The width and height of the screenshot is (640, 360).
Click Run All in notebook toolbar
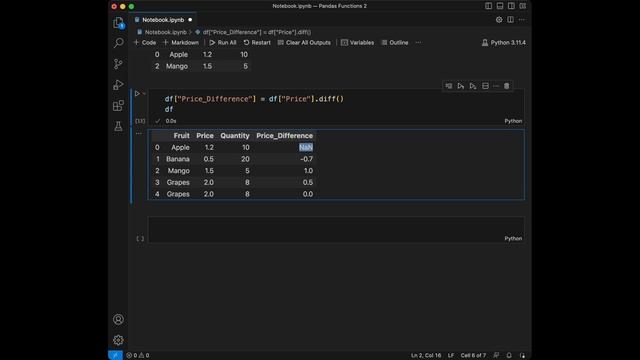(x=223, y=42)
